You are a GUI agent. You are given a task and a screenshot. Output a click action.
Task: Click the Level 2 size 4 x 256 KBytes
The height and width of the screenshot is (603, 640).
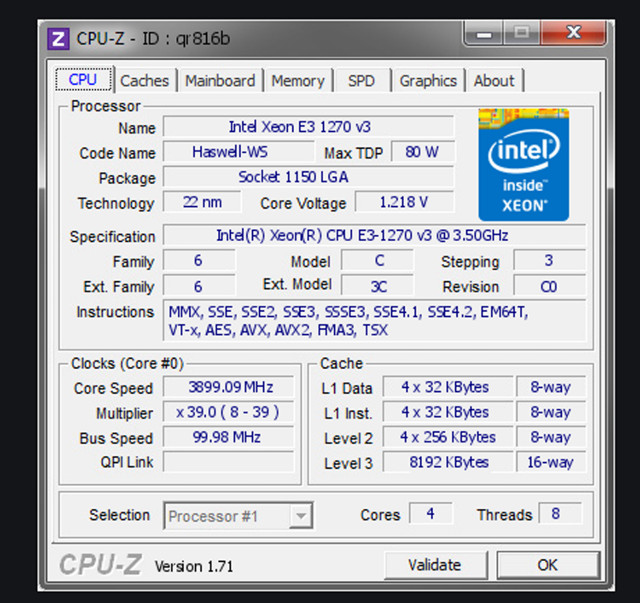tap(448, 437)
